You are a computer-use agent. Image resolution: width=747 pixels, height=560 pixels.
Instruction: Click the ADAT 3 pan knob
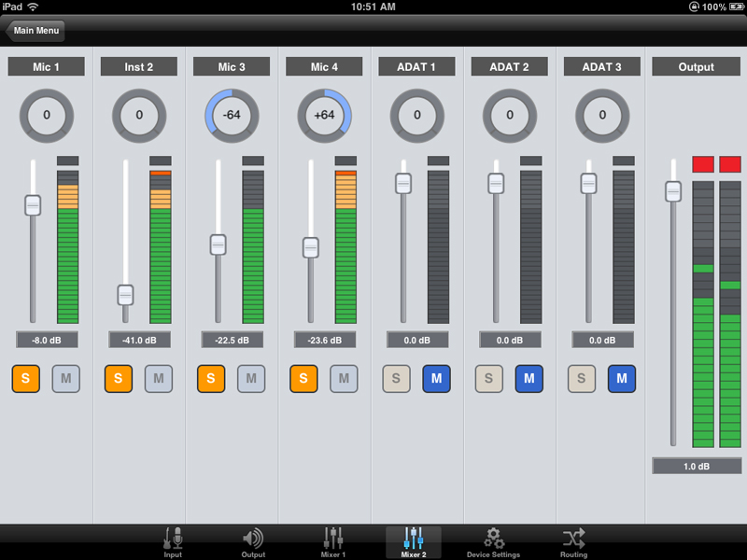pyautogui.click(x=602, y=115)
